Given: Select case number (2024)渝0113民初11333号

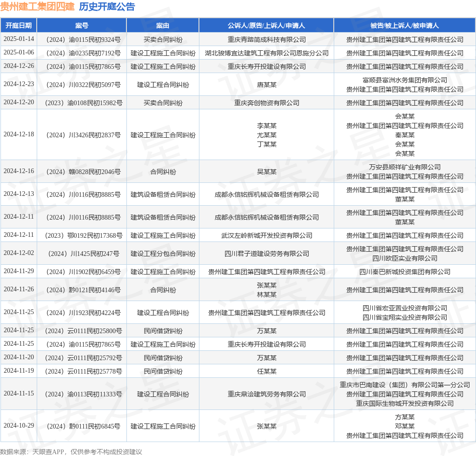Looking at the screenshot, I should (x=83, y=394).
